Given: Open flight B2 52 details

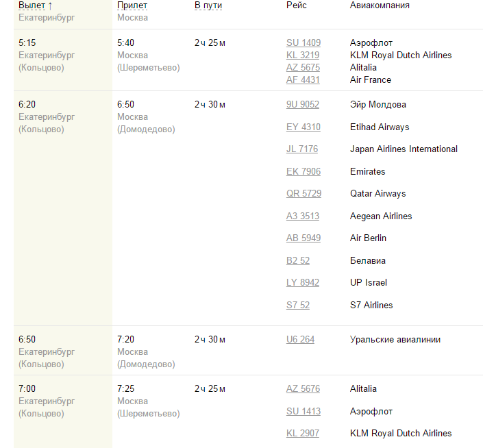Looking at the screenshot, I should [298, 261].
